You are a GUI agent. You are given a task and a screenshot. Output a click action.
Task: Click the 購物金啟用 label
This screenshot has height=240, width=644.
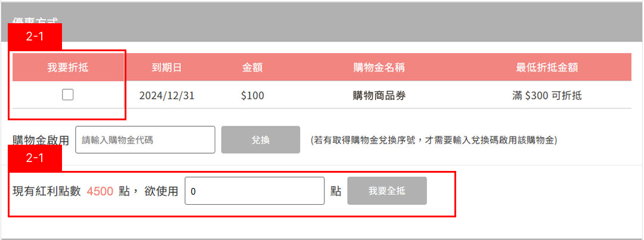coord(41,141)
